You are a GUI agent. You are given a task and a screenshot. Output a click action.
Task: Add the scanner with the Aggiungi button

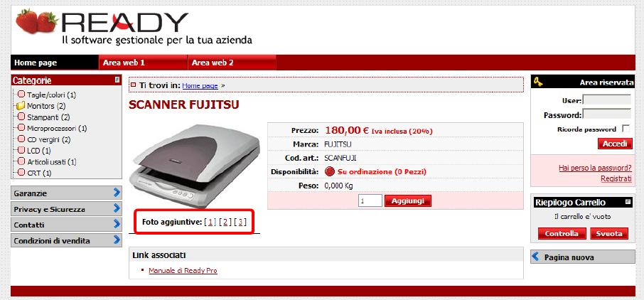coord(408,201)
